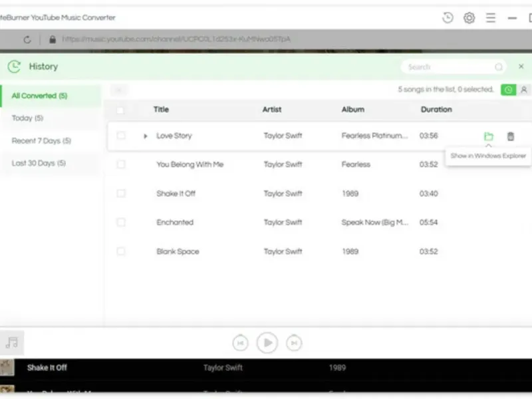532x399 pixels.
Task: Open settings gear icon
Action: (x=469, y=18)
